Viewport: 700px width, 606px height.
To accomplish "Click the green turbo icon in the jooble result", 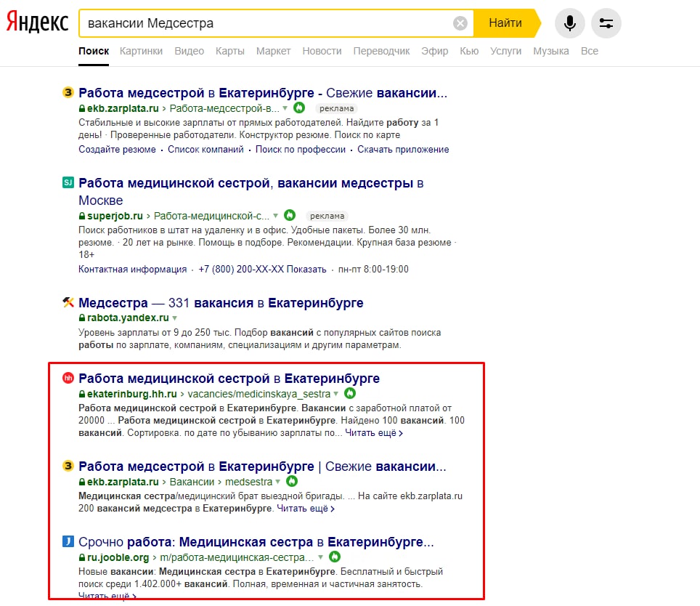I will click(x=334, y=557).
